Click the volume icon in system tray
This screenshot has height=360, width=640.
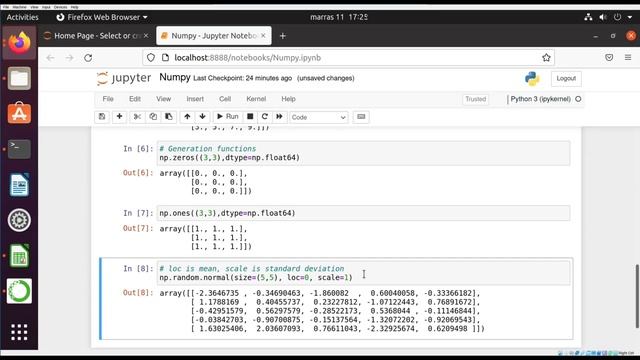point(602,17)
